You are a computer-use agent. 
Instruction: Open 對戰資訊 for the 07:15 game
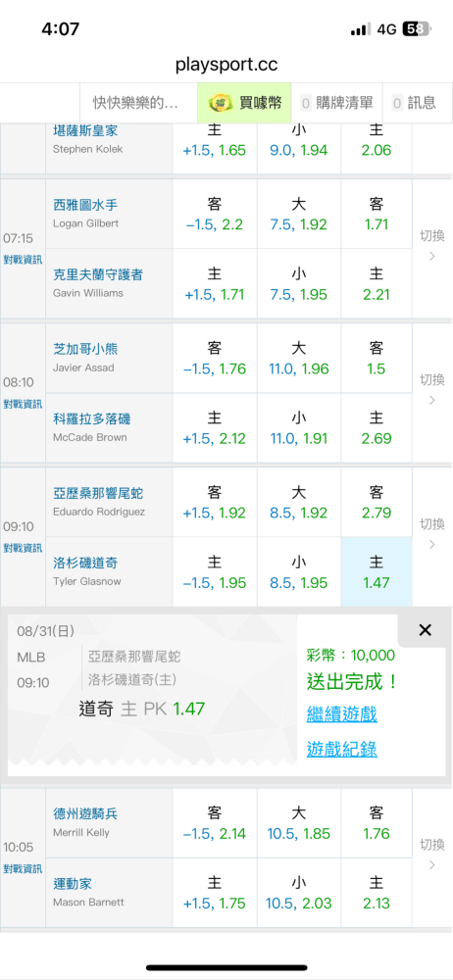(23, 258)
